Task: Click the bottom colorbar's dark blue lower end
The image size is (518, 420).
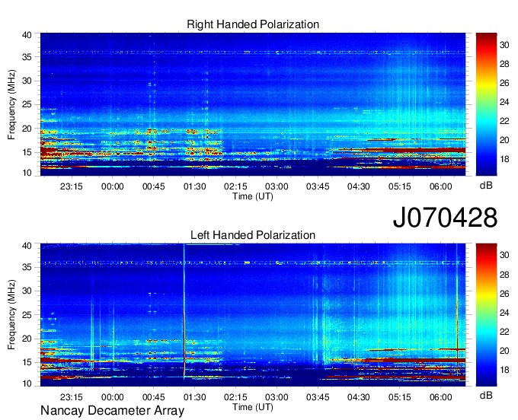Action: tap(486, 381)
